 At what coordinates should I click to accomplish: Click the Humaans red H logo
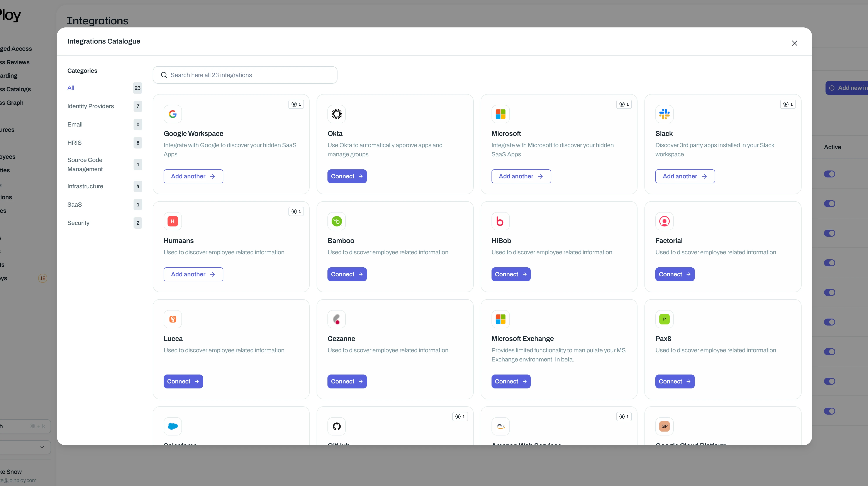point(173,221)
